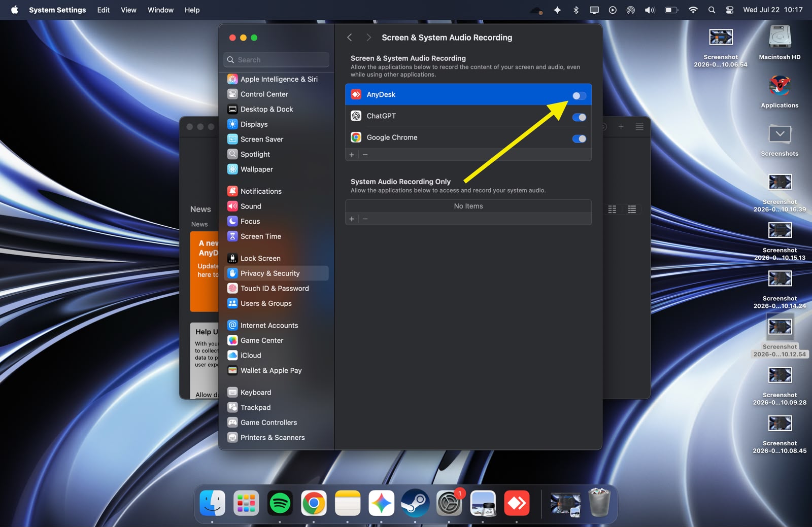Open the View menu
The width and height of the screenshot is (812, 527).
point(128,10)
